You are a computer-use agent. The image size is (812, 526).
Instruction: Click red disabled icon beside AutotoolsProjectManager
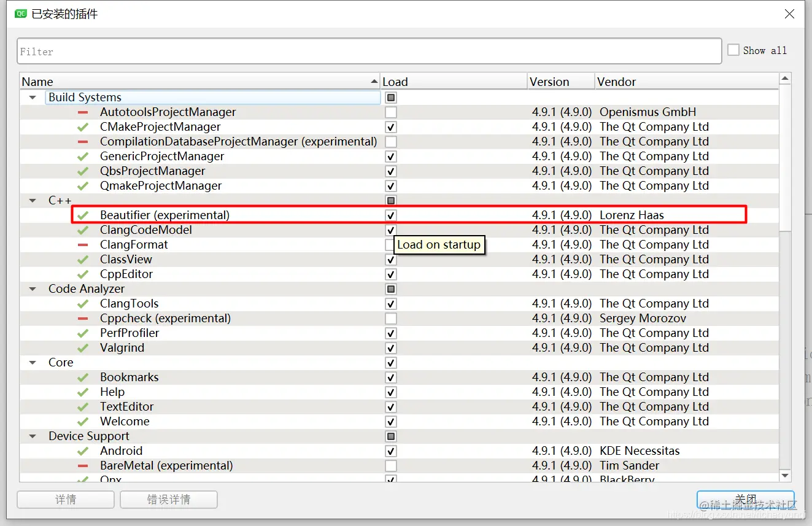(x=83, y=112)
